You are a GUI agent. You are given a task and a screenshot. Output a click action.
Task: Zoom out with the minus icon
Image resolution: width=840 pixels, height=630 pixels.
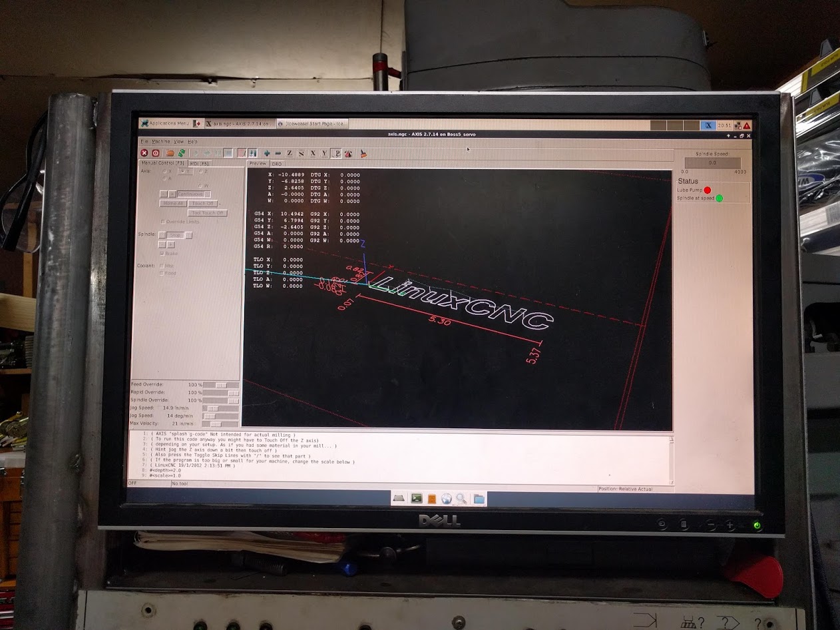tap(278, 153)
